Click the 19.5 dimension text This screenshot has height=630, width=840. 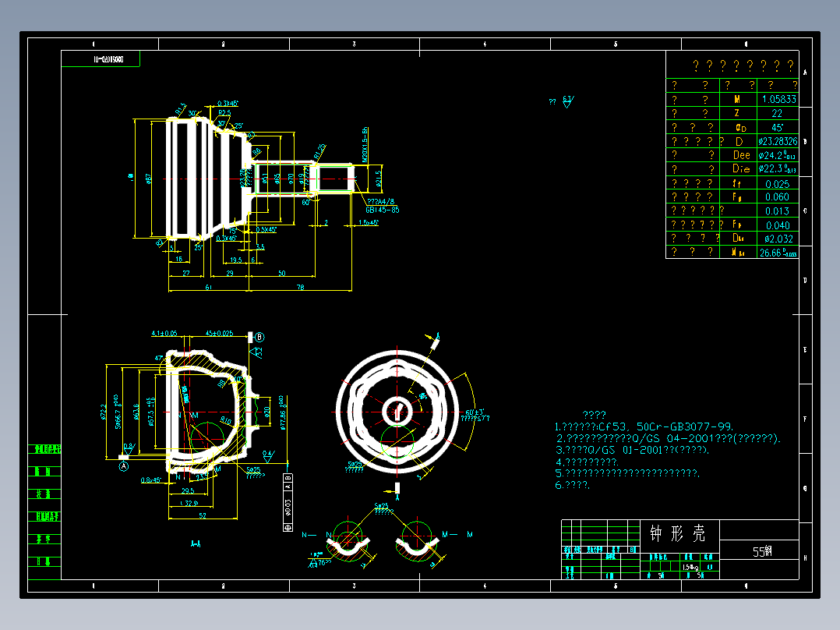(236, 260)
